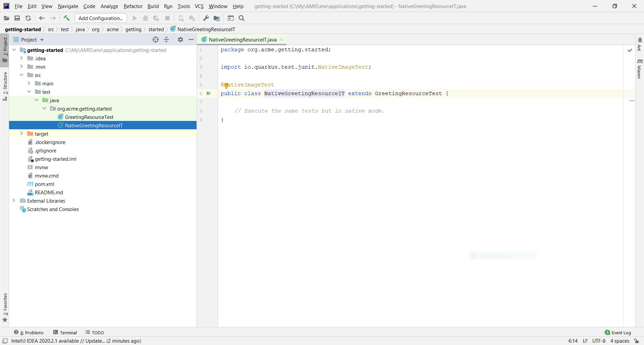Open Project Structure from toolbar icon

click(217, 18)
